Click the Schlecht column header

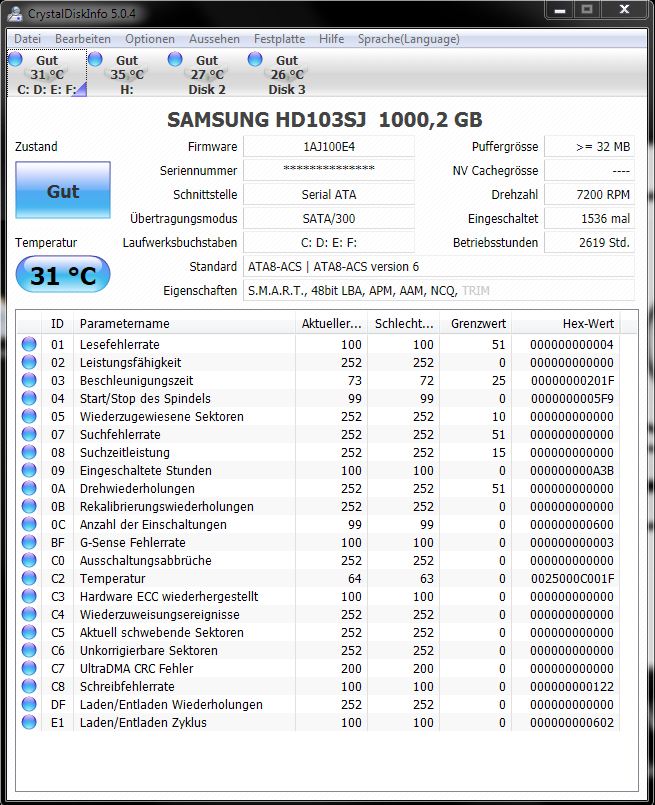pos(403,323)
